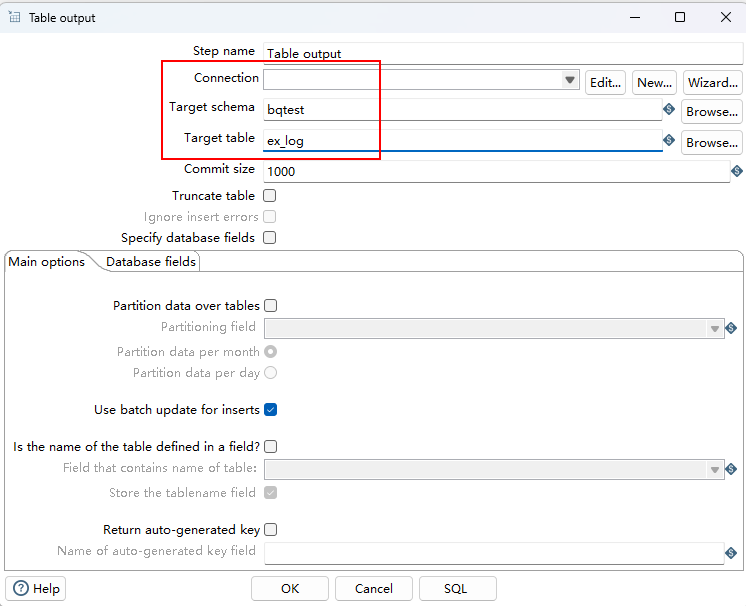Click variable icon next to Commit size
Viewport: 746px width, 606px height.
coord(737,171)
